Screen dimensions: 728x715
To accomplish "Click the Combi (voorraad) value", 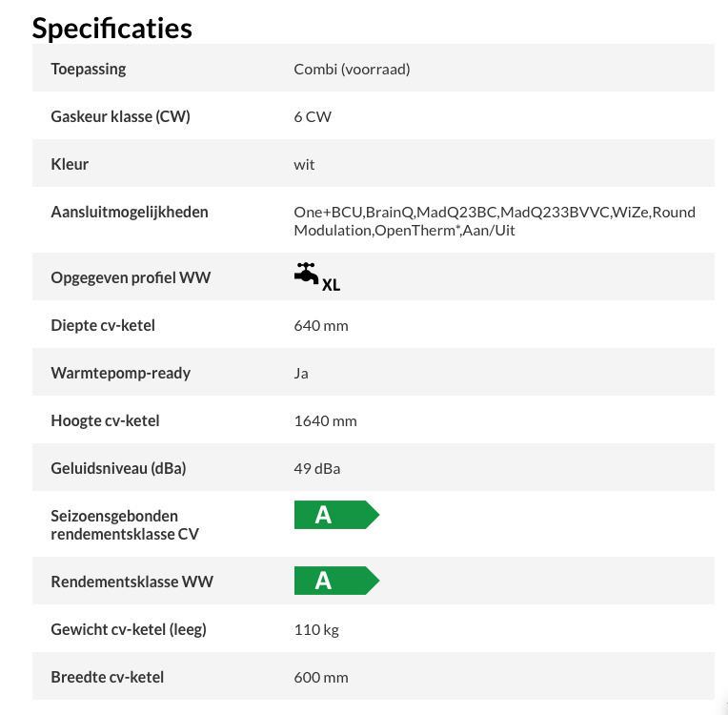I will click(352, 70).
